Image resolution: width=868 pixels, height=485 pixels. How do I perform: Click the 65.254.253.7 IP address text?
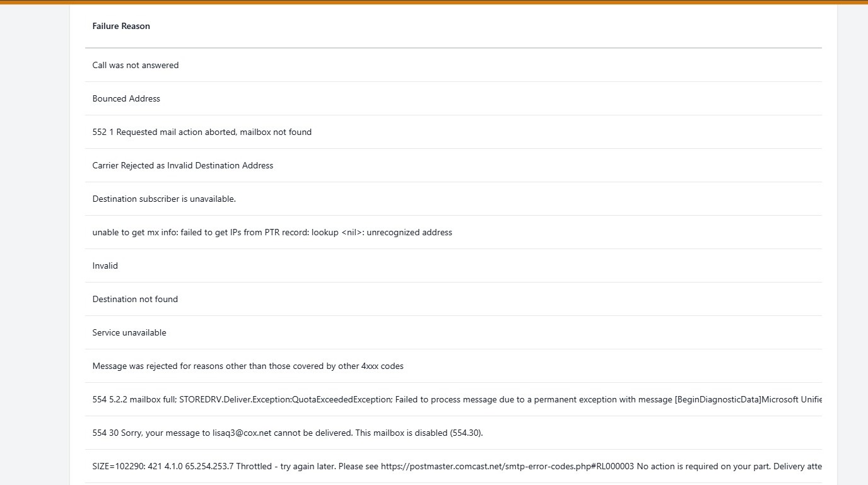click(x=208, y=466)
